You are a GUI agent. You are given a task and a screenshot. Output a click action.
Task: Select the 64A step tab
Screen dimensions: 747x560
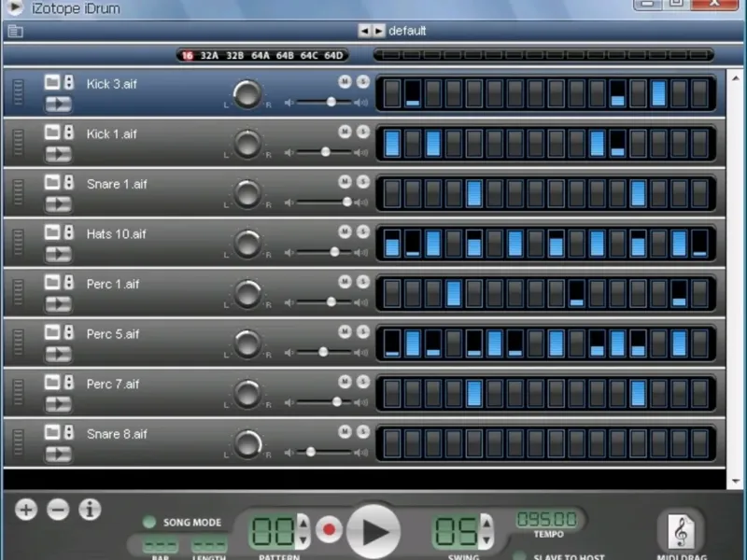point(261,56)
